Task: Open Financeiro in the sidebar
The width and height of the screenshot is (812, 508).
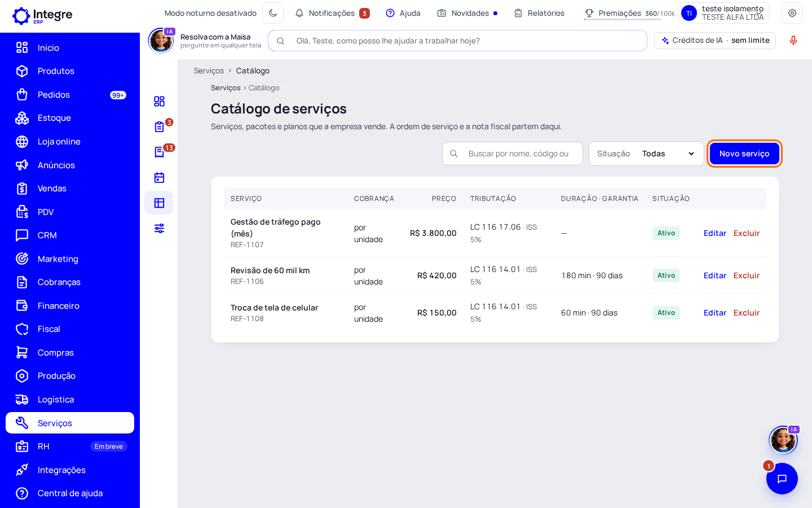Action: tap(70, 306)
